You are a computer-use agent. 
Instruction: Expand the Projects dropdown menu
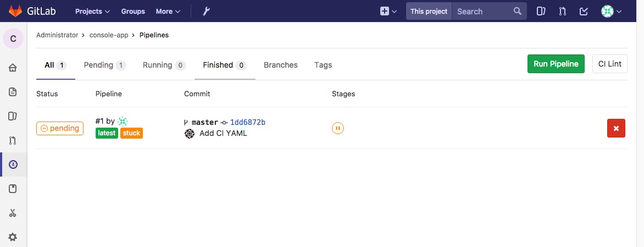tap(92, 11)
